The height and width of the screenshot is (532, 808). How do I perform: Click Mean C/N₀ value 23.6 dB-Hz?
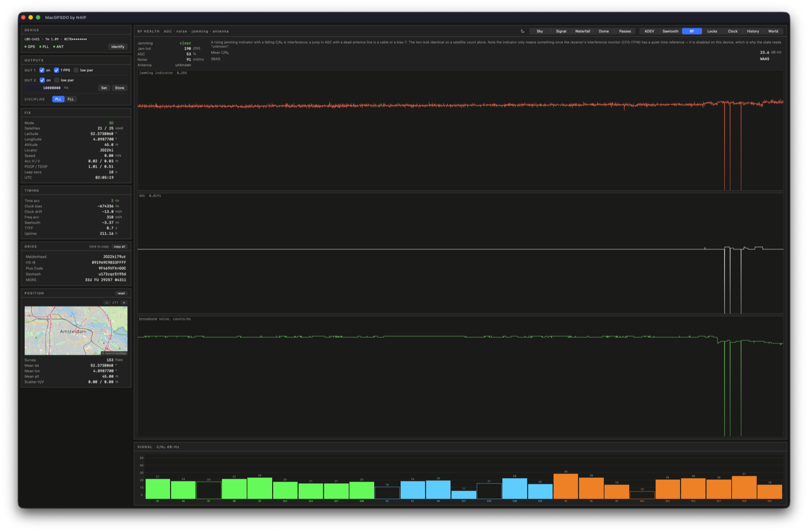(771, 52)
